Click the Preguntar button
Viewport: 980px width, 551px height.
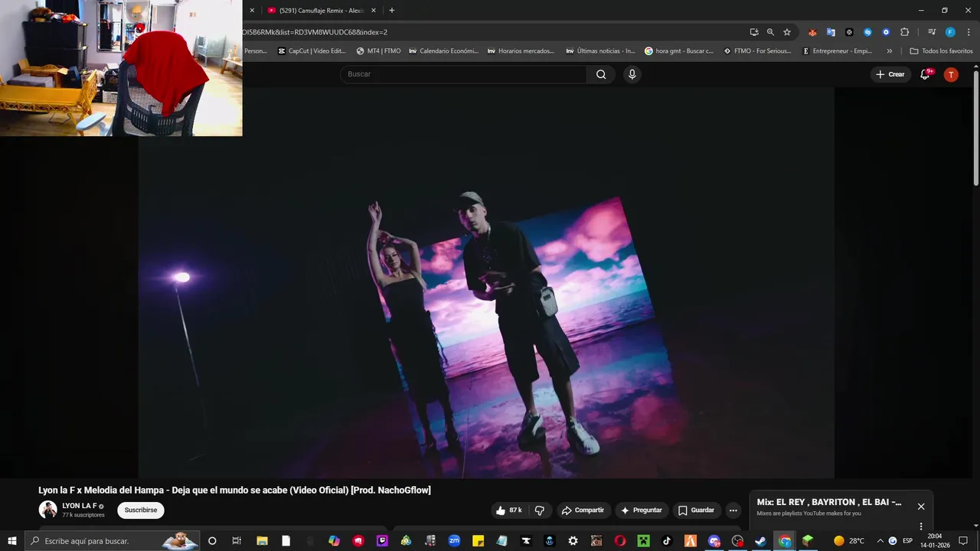click(642, 510)
